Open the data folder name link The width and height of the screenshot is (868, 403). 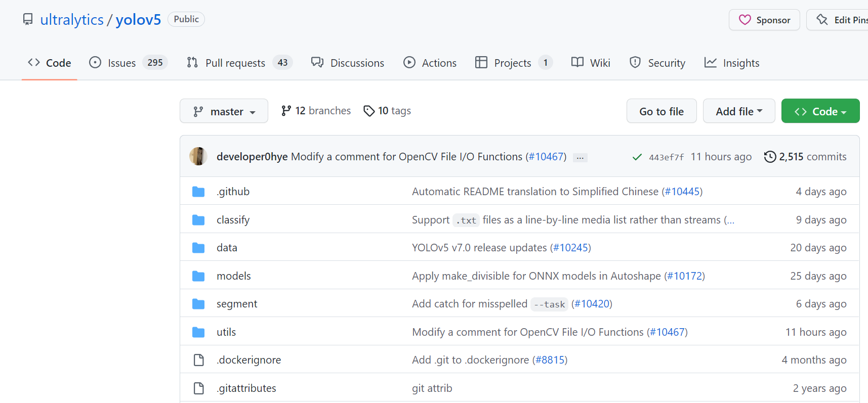(x=227, y=248)
